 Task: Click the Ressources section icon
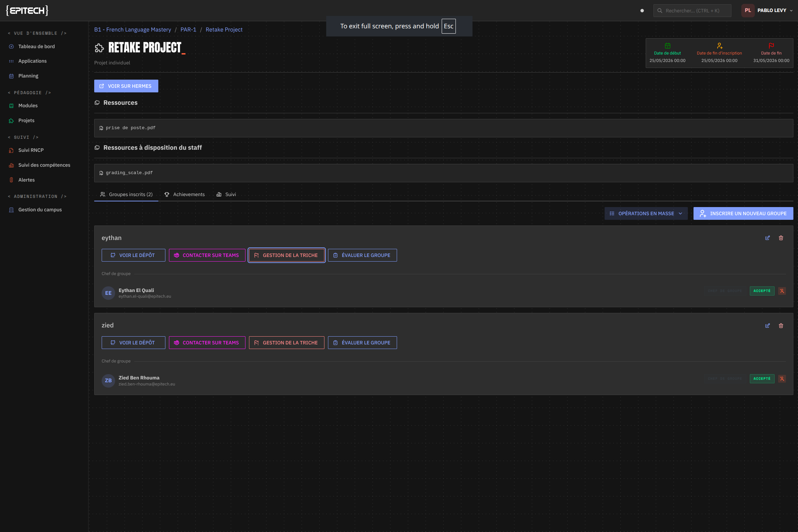97,103
